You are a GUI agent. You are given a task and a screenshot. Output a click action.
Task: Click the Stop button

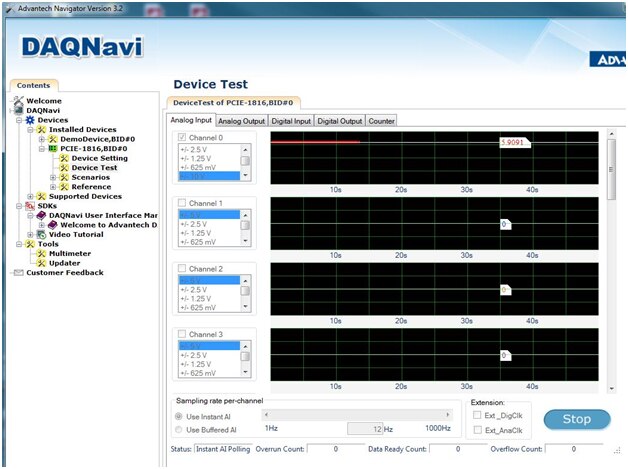(x=577, y=419)
